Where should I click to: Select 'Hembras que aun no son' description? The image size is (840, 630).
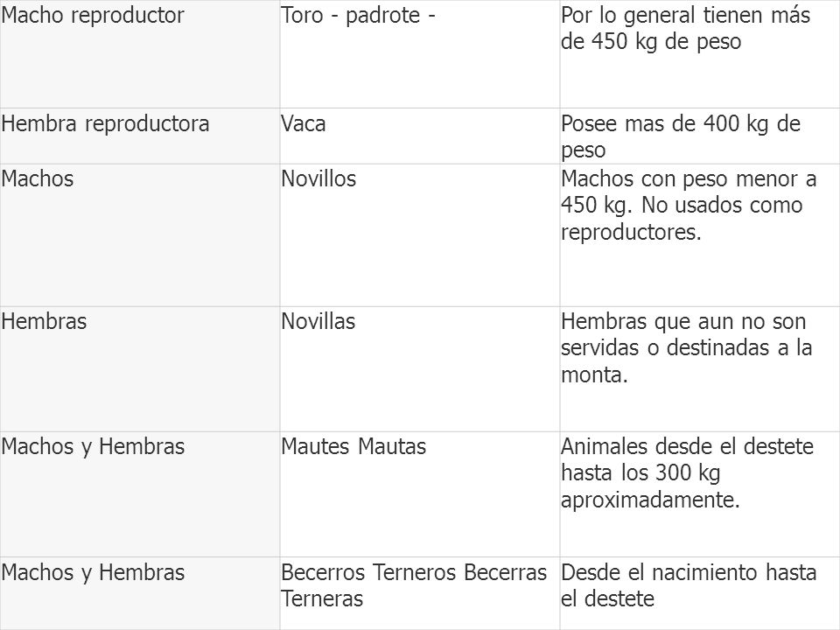pos(686,347)
